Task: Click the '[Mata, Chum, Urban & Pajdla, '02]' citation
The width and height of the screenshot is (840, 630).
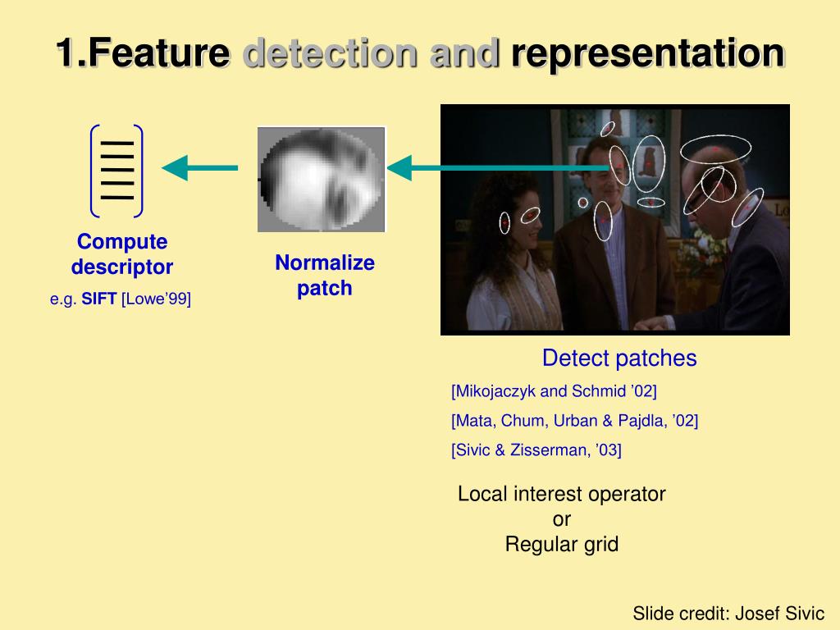Action: pos(574,421)
